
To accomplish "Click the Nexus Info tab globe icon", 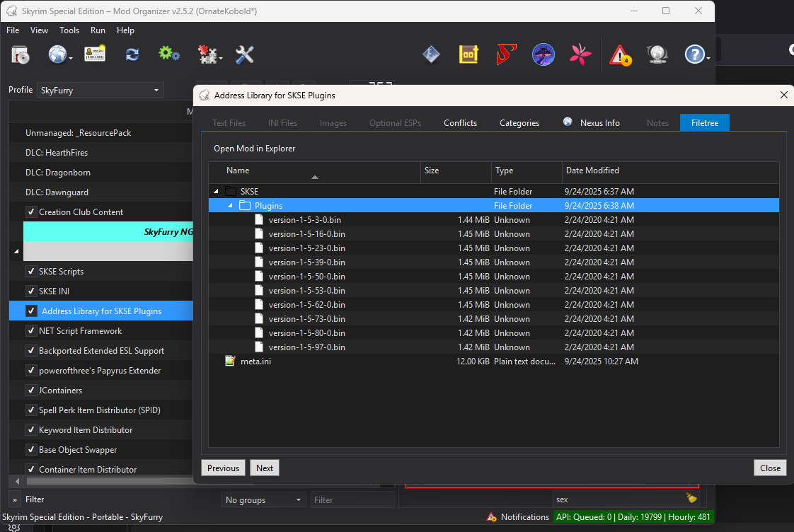I will point(568,122).
